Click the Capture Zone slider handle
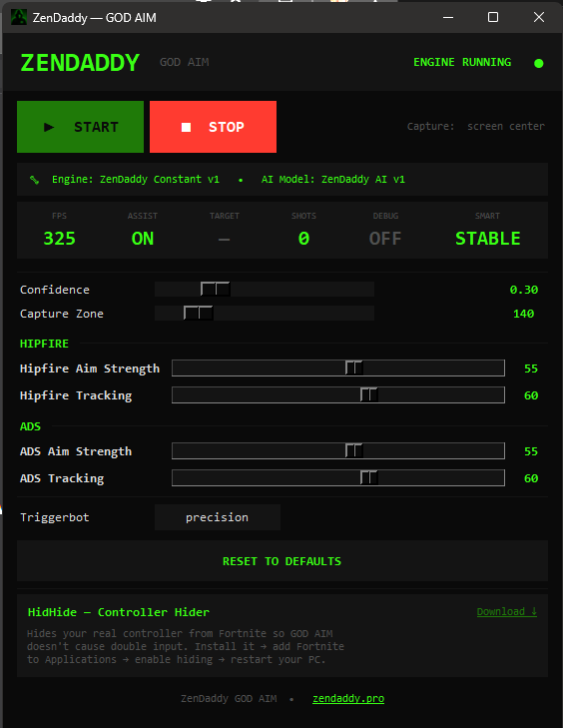Image resolution: width=563 pixels, height=728 pixels. [199, 314]
